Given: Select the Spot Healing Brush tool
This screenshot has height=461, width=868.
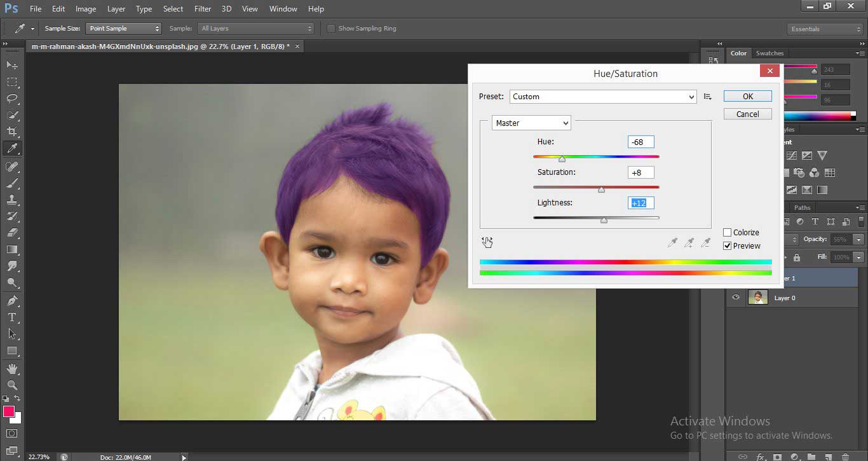Looking at the screenshot, I should (11, 167).
